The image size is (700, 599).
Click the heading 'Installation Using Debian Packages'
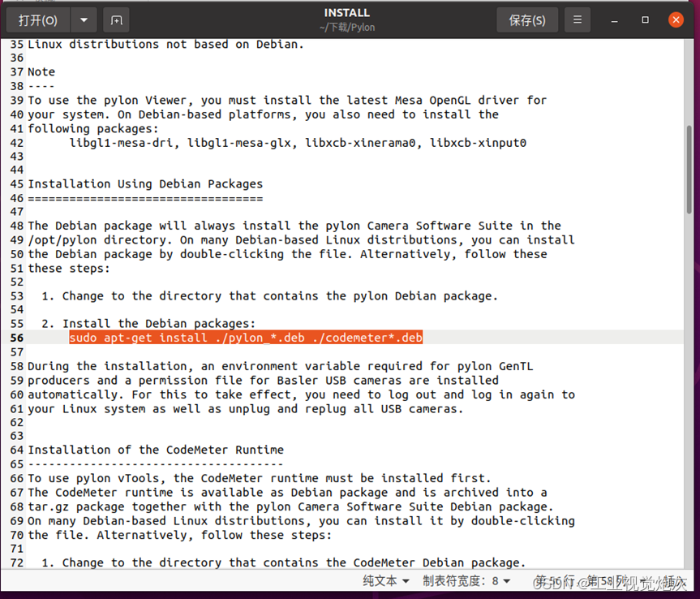(145, 184)
